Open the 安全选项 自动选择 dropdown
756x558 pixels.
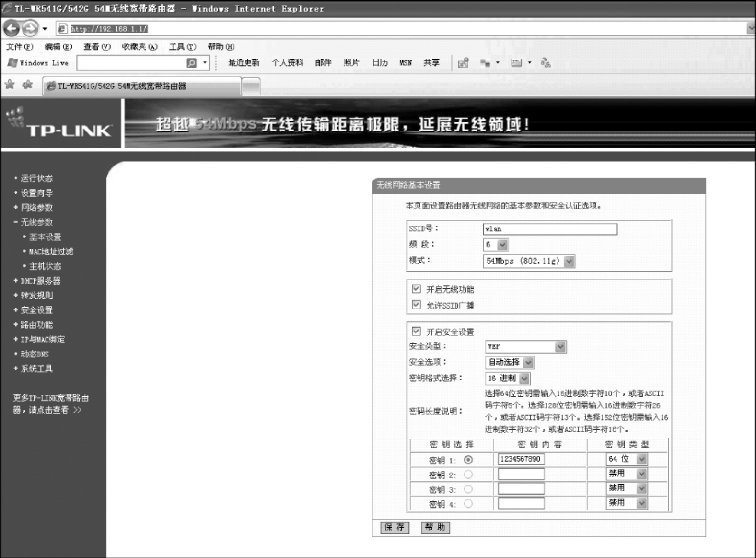510,362
